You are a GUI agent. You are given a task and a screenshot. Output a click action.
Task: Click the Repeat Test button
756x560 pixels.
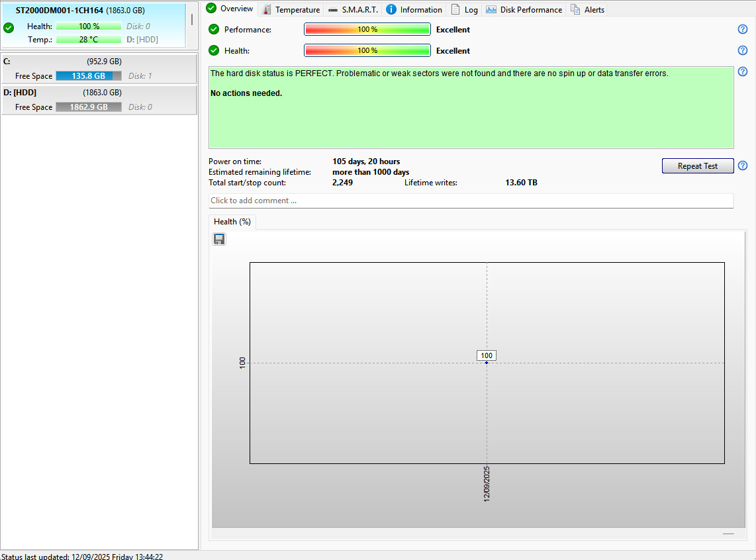(x=698, y=165)
